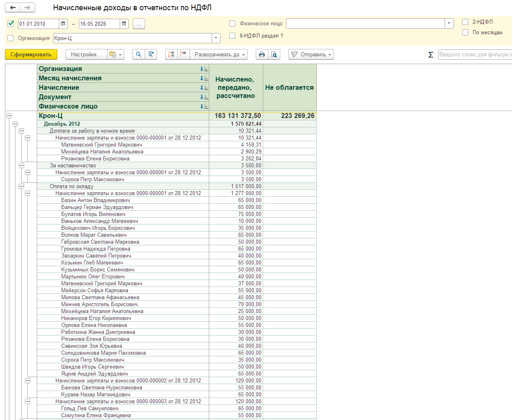Screen dimensions: 512x420
Task: Enable the Организация filter checkbox
Action: 11,38
